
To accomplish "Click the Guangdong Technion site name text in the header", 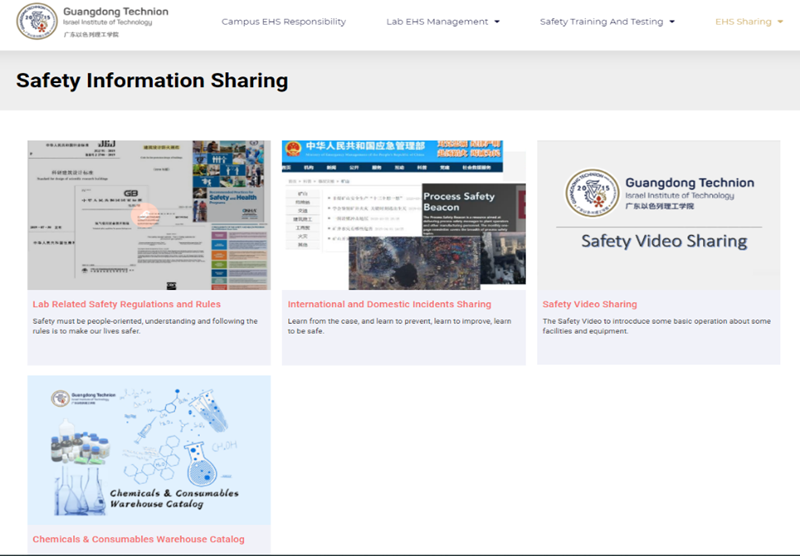I will [x=115, y=12].
